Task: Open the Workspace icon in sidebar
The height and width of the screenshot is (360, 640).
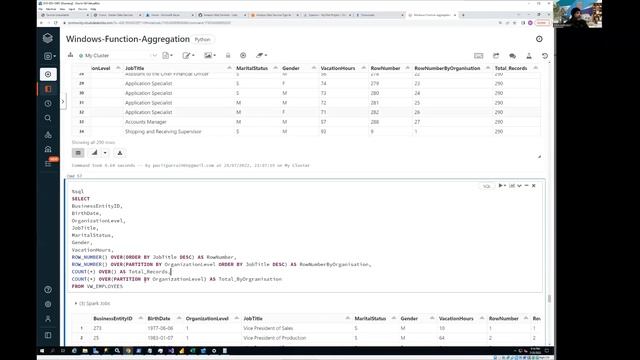Action: click(x=48, y=89)
